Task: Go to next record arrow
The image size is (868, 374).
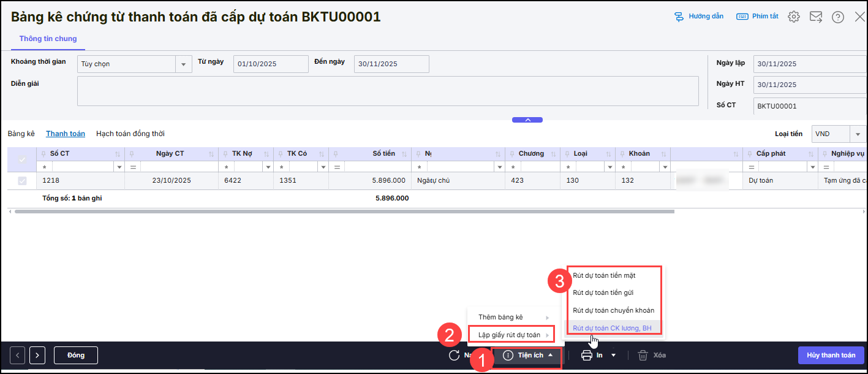Action: [x=37, y=355]
